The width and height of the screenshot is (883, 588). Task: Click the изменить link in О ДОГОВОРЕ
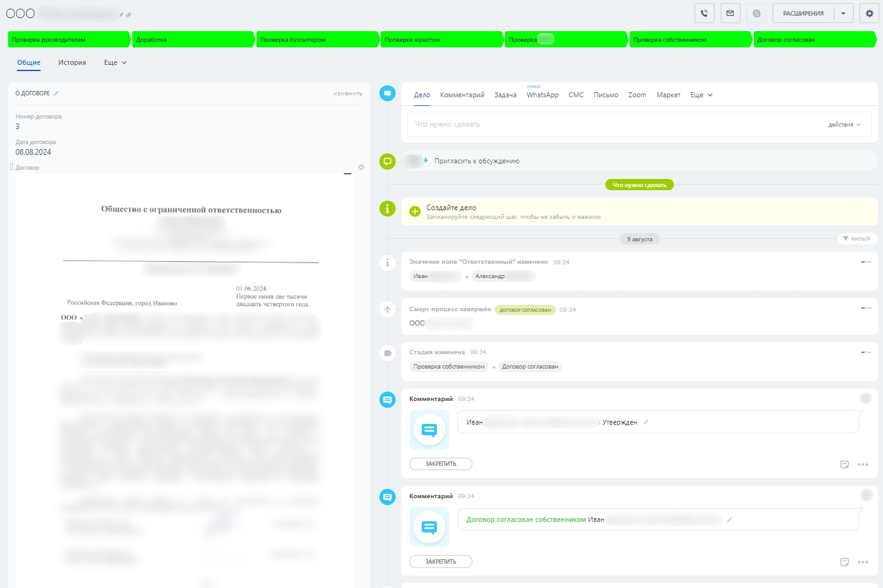(x=348, y=94)
